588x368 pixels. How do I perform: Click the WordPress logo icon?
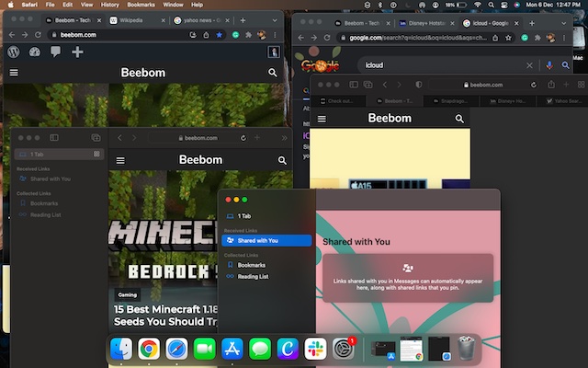14,52
